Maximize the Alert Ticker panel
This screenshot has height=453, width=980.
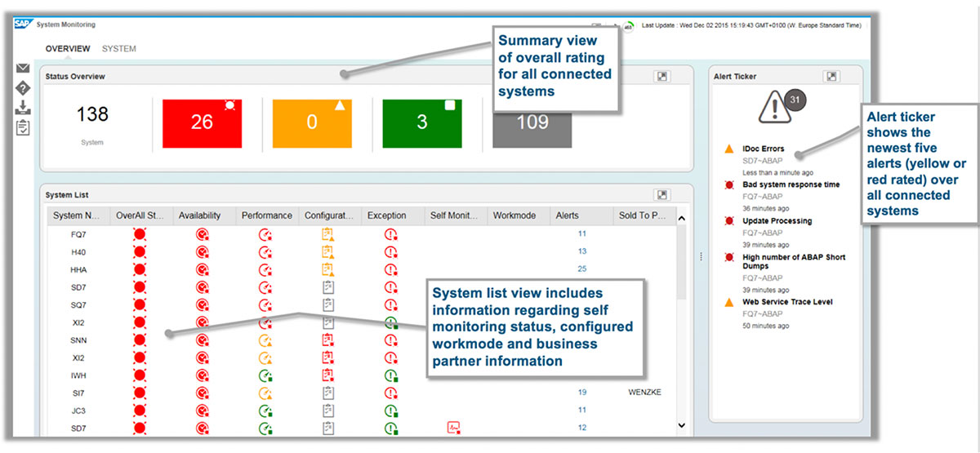831,76
